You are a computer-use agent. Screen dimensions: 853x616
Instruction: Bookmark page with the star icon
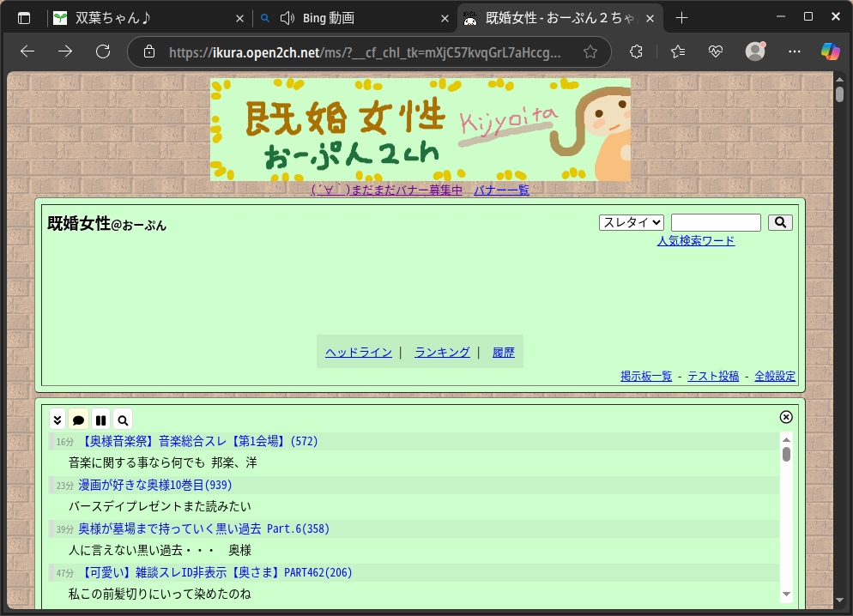click(590, 51)
